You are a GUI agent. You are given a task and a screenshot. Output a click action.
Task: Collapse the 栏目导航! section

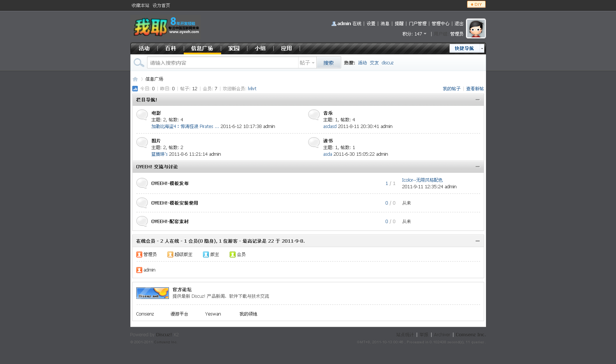click(x=477, y=100)
